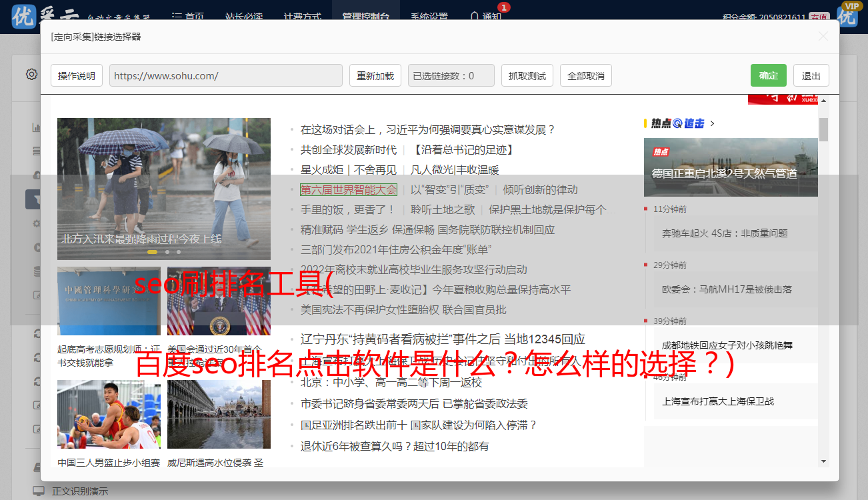The image size is (868, 500).
Task: Expand 热点追击 via its chevron arrow
Action: [x=713, y=123]
